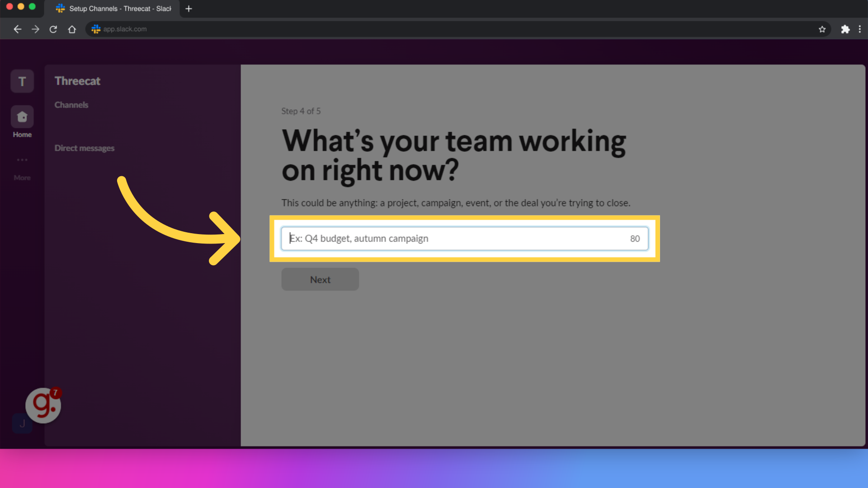Screen dimensions: 868x488
Task: Click the browser back navigation arrow
Action: click(x=17, y=29)
